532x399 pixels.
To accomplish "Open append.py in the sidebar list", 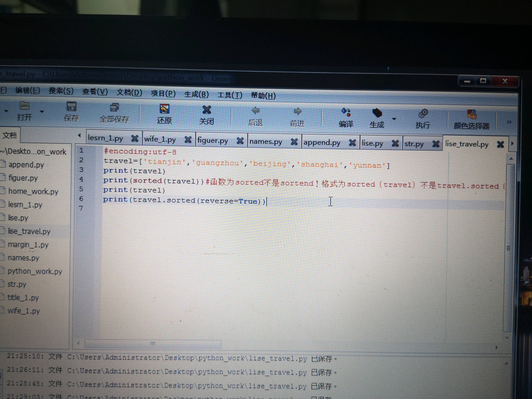I will 26,165.
